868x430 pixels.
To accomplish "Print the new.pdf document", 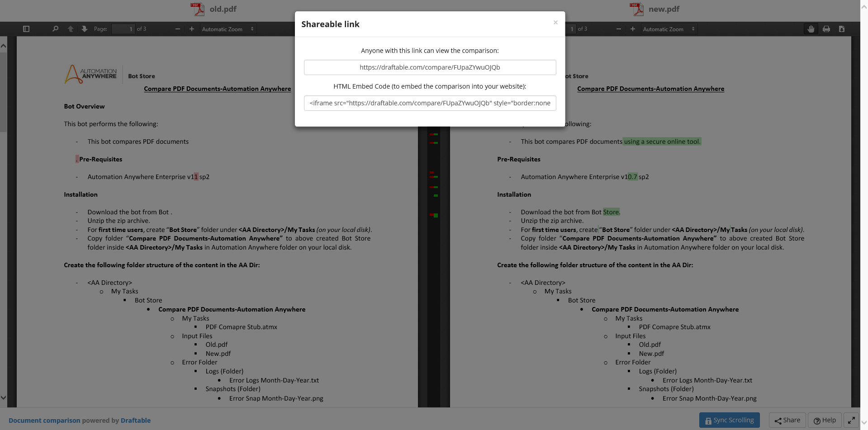I will [826, 29].
